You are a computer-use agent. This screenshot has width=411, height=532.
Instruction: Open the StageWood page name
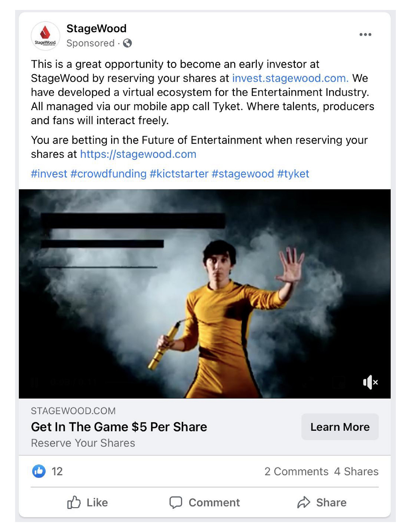click(x=96, y=29)
